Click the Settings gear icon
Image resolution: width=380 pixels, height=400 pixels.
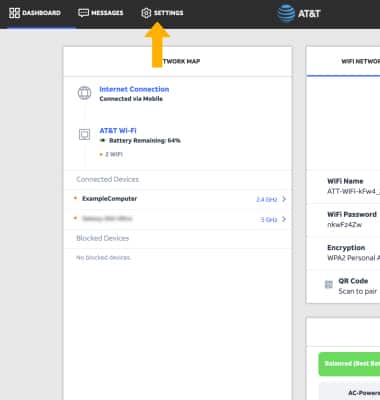(x=146, y=13)
